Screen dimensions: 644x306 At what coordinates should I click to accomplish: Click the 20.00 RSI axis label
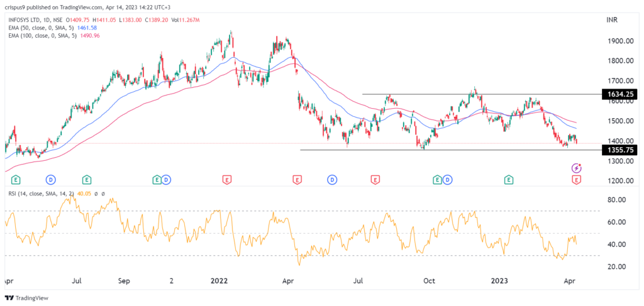coord(616,266)
